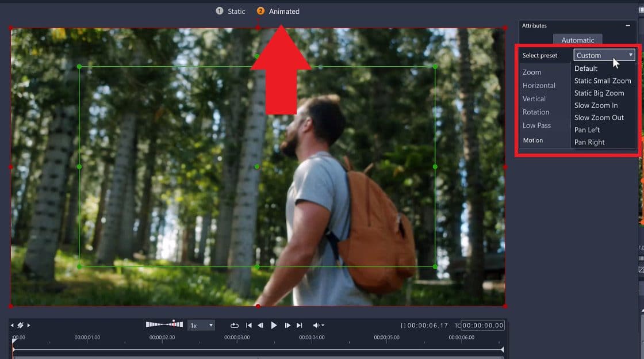Play the video preview
The width and height of the screenshot is (644, 359).
[x=274, y=325]
